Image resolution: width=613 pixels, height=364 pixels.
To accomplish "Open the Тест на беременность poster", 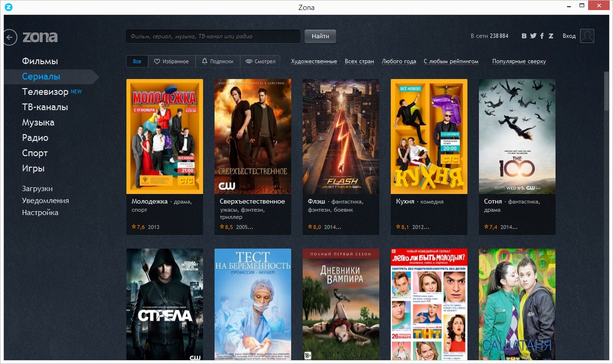I will pos(253,305).
